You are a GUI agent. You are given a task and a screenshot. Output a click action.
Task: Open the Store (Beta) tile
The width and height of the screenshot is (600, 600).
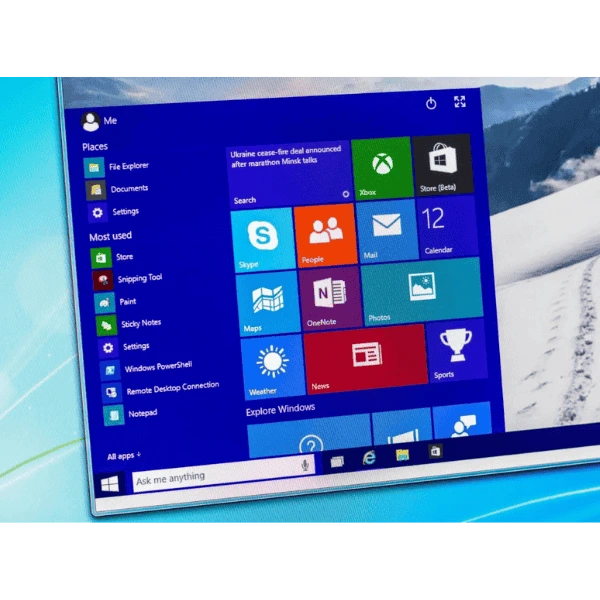[x=442, y=165]
